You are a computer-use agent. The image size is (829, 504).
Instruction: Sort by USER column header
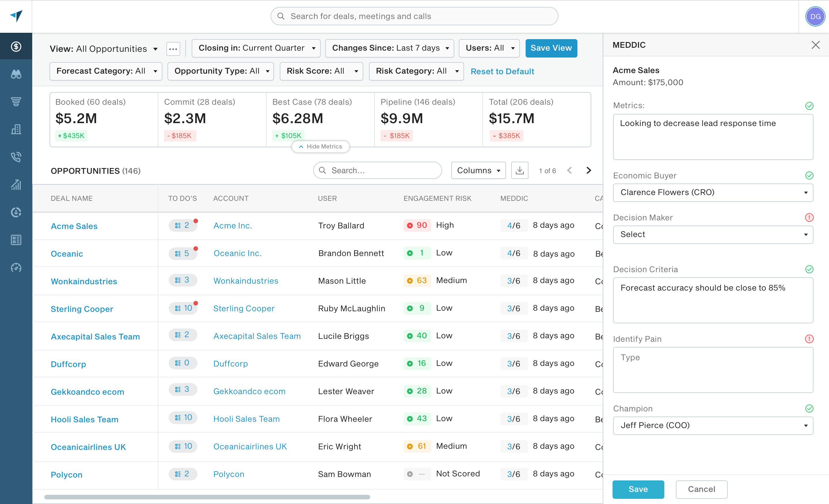coord(327,198)
